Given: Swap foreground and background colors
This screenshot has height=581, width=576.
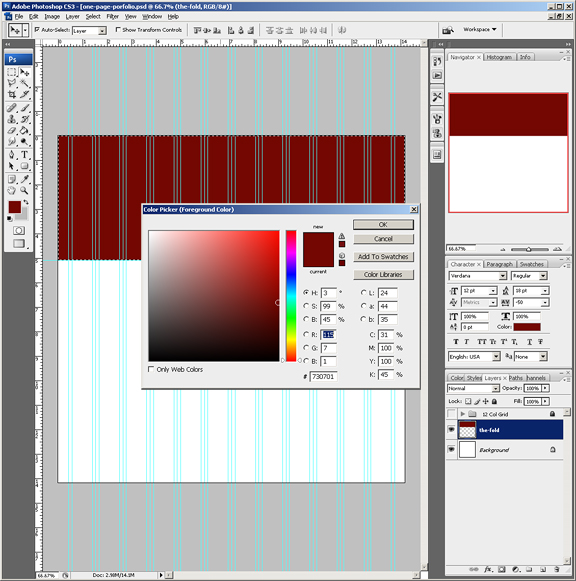Looking at the screenshot, I should 26,202.
